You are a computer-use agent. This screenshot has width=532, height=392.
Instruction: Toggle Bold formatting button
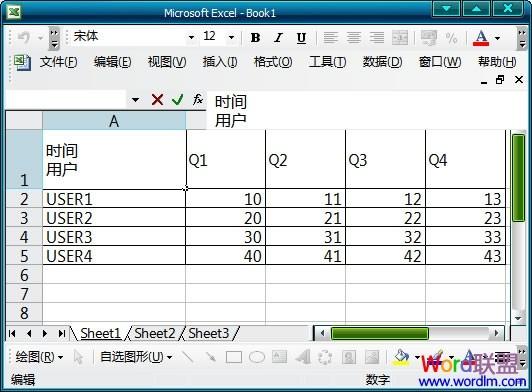pos(255,38)
